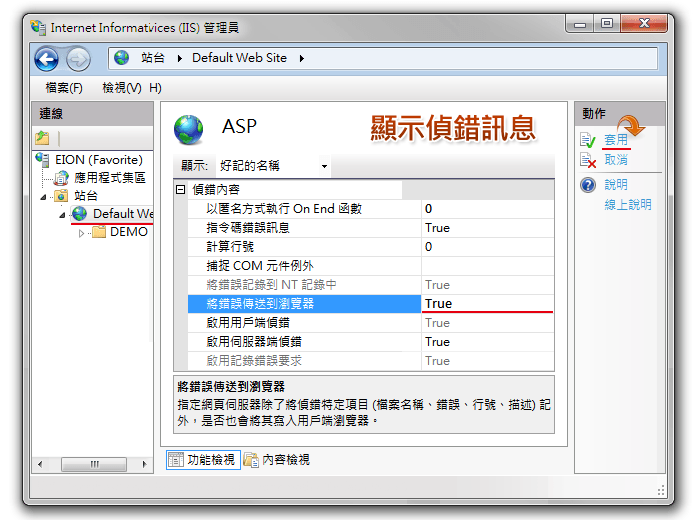Click Default Web Site segment in breadcrumb
This screenshot has width=700, height=520.
(239, 58)
